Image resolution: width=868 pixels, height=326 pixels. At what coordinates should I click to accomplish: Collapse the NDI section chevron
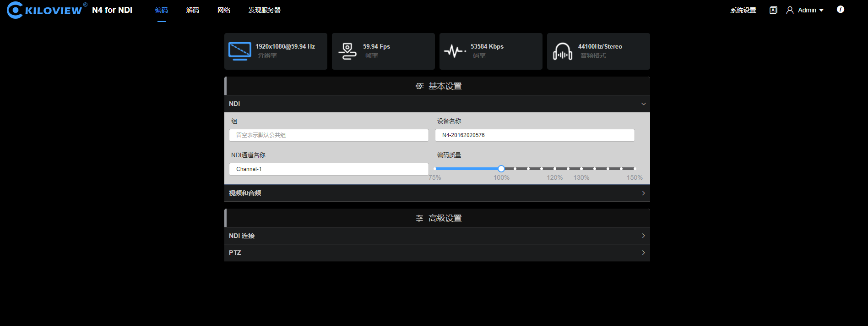pyautogui.click(x=643, y=104)
